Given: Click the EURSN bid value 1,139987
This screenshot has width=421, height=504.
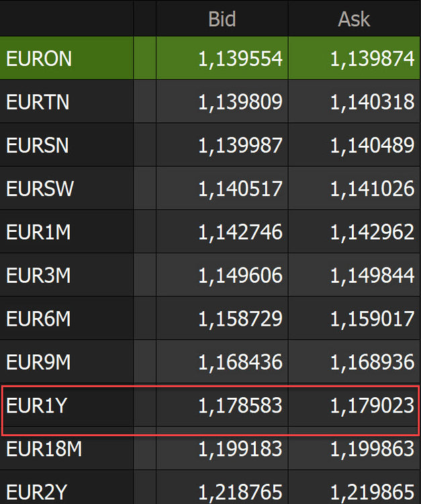Looking at the screenshot, I should click(x=240, y=145).
